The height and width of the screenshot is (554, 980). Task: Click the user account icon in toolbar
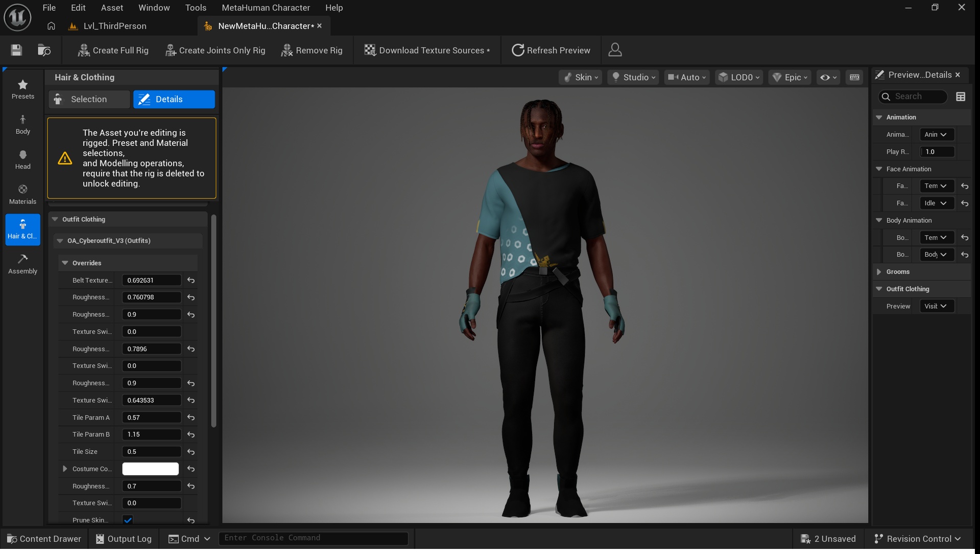[615, 50]
